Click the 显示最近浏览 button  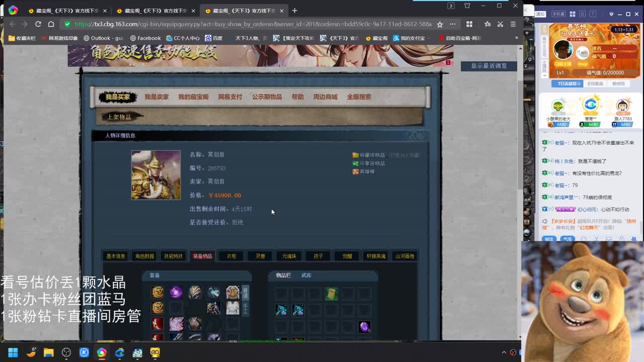pyautogui.click(x=489, y=66)
